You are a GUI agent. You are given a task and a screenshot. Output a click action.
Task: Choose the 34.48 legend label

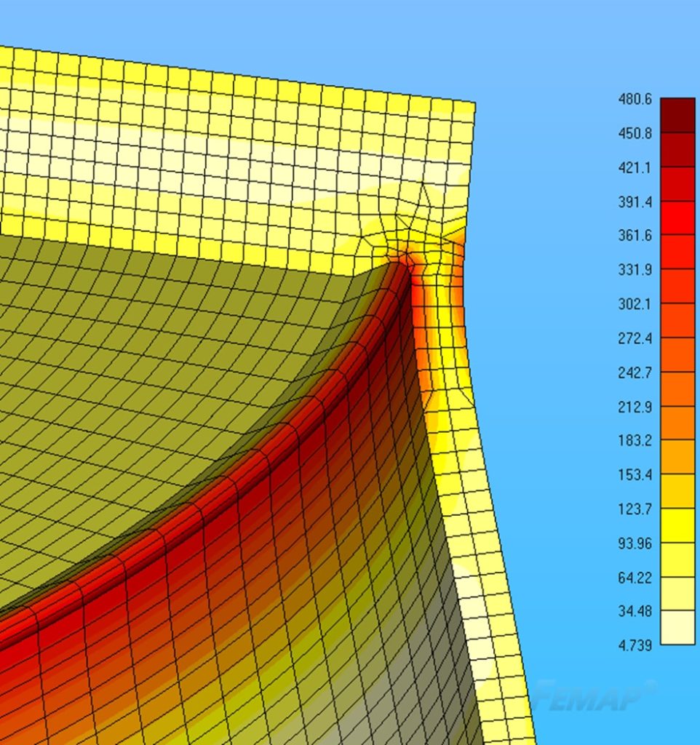pyautogui.click(x=635, y=611)
